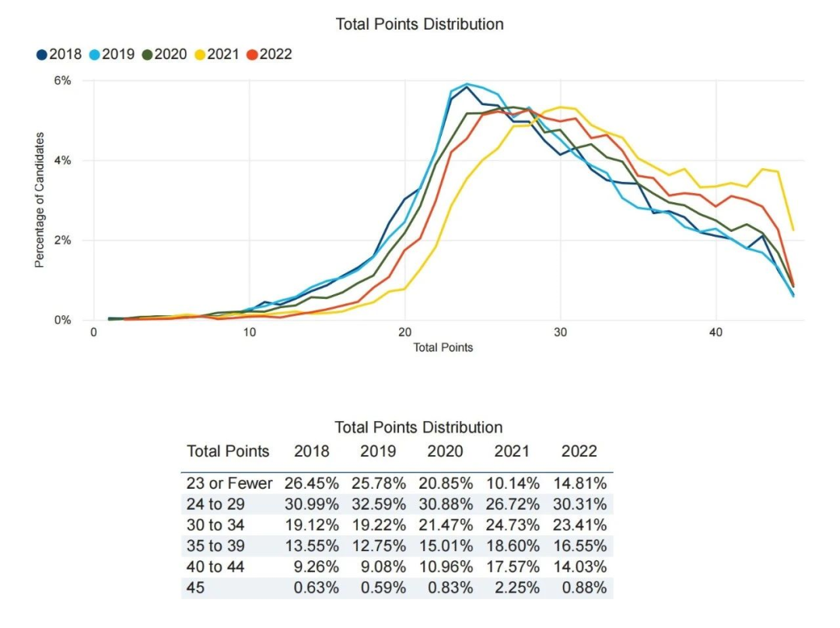The image size is (840, 628).
Task: Select the 2018 legend label text
Action: pyautogui.click(x=65, y=54)
